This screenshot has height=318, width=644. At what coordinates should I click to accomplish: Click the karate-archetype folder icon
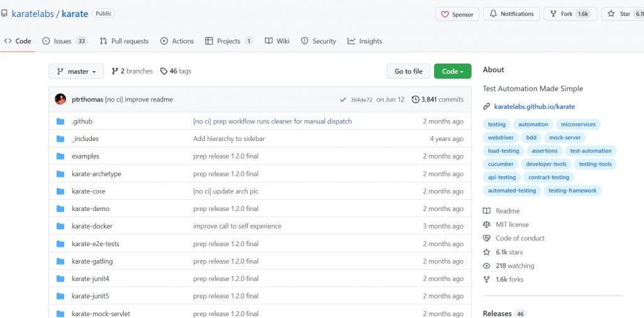[x=60, y=174]
